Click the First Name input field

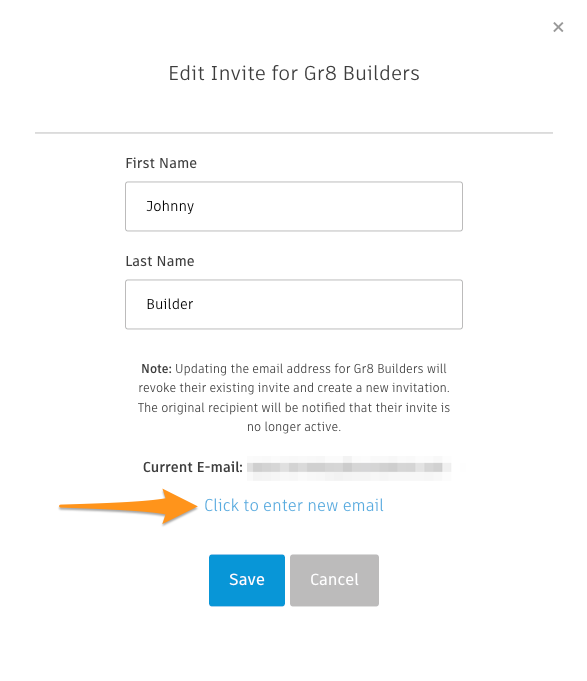coord(294,206)
